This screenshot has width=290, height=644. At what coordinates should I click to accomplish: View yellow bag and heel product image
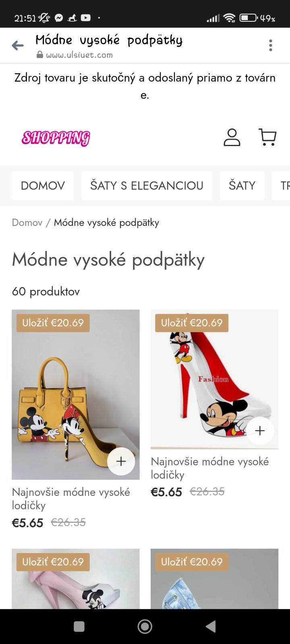76,394
